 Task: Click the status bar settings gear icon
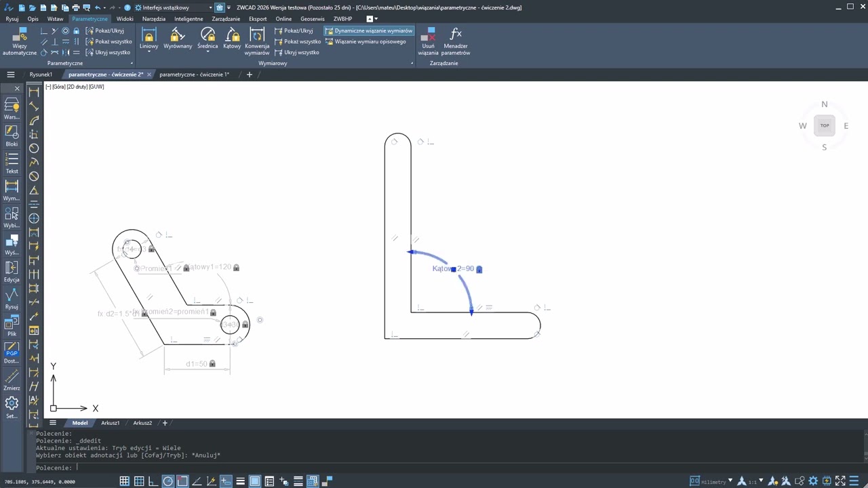point(813,481)
